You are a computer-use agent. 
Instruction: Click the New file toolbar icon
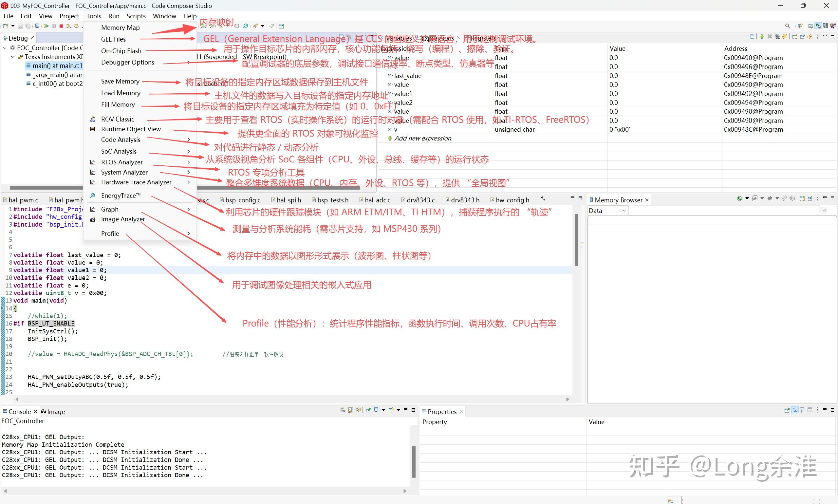tap(6, 26)
